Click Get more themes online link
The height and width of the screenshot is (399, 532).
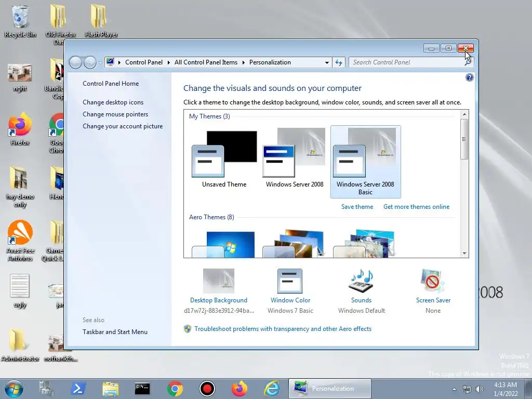(416, 207)
